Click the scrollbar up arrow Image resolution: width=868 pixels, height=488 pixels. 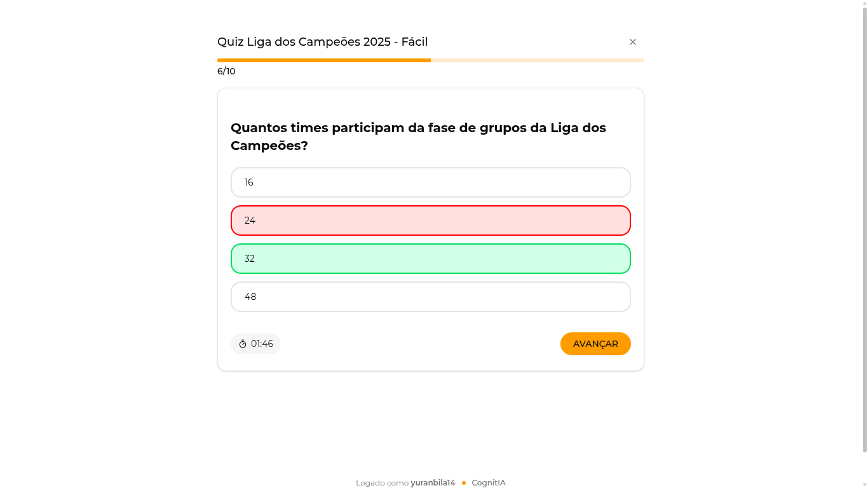point(864,5)
